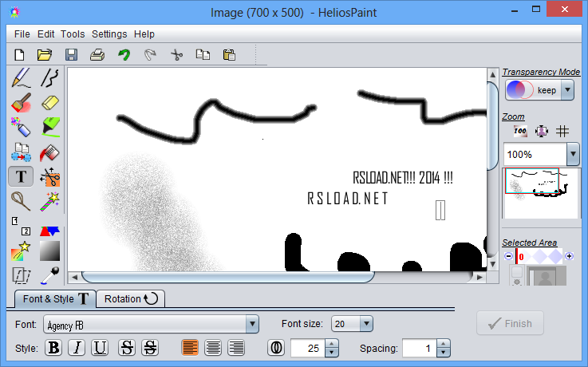This screenshot has width=588, height=367.
Task: Open a file with the folder icon
Action: [45, 55]
